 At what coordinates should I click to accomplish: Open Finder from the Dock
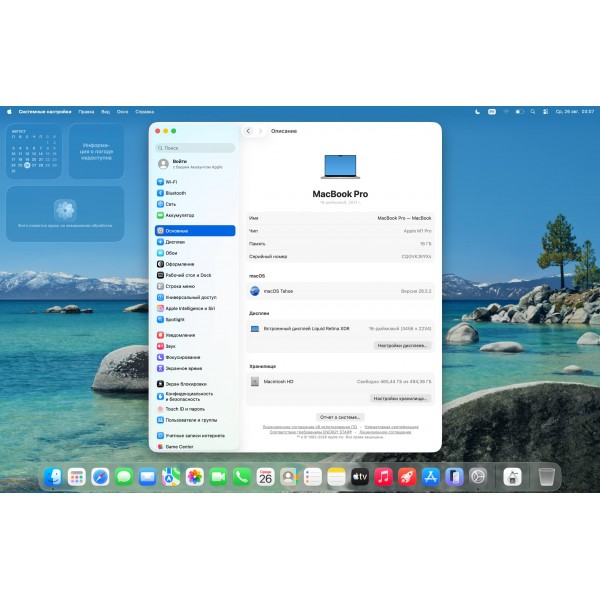pos(53,477)
